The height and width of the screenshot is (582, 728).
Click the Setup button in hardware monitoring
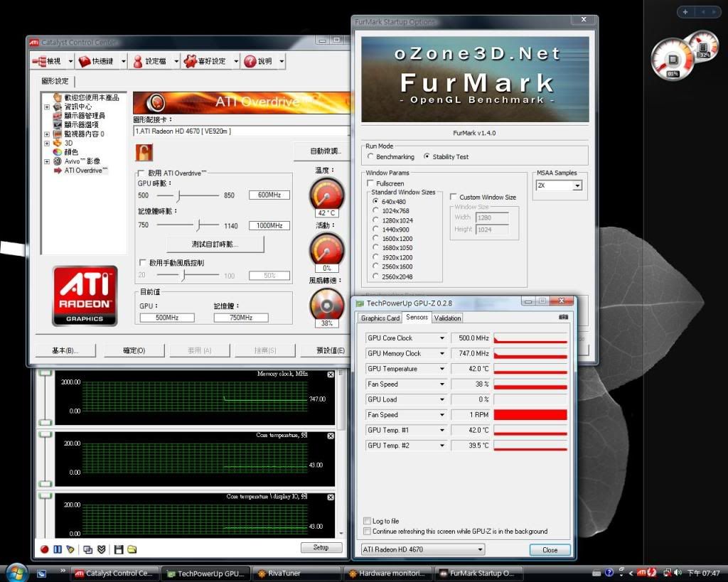tap(321, 548)
